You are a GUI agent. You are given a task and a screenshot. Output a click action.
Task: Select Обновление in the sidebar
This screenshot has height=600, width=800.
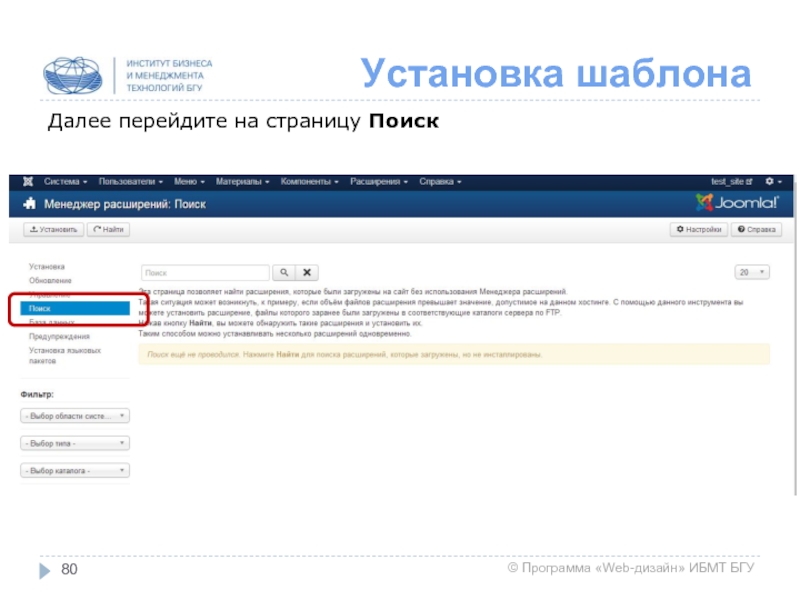click(50, 281)
